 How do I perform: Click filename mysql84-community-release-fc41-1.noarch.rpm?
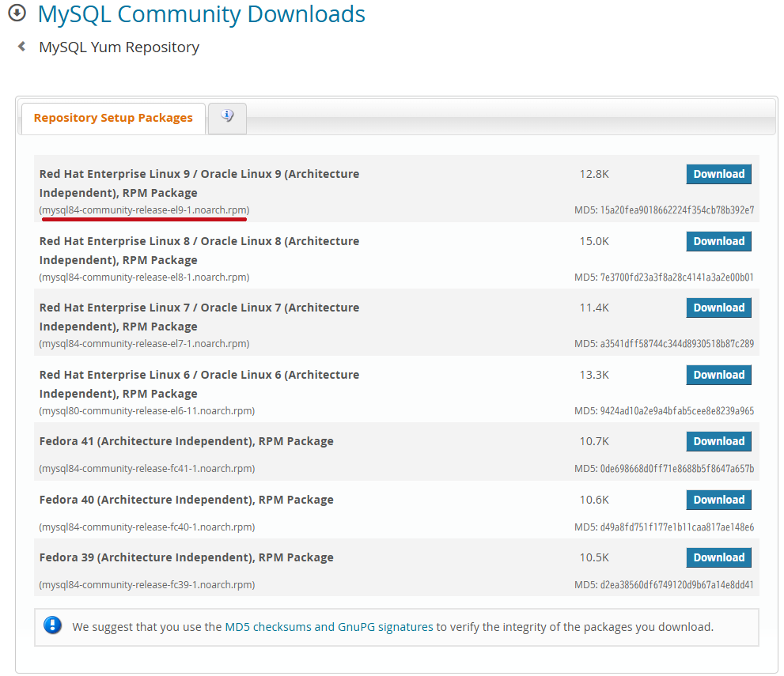pyautogui.click(x=147, y=469)
